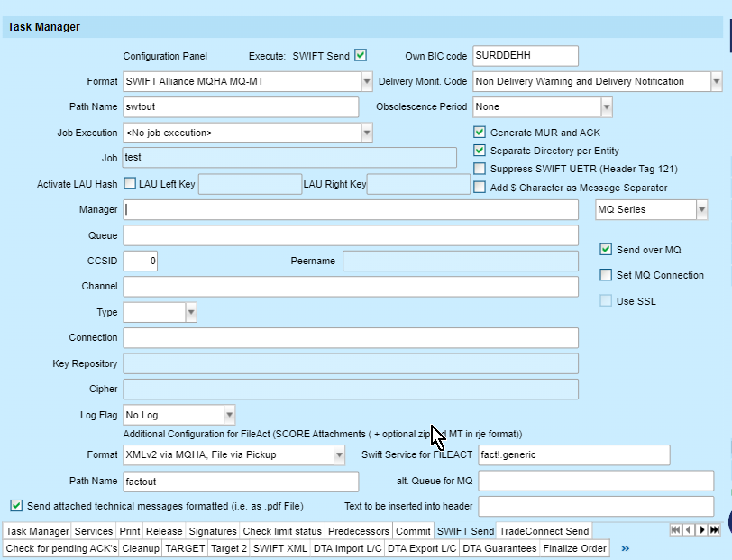Image resolution: width=732 pixels, height=560 pixels.
Task: Tick Activate LAU Hash checkbox
Action: click(130, 184)
